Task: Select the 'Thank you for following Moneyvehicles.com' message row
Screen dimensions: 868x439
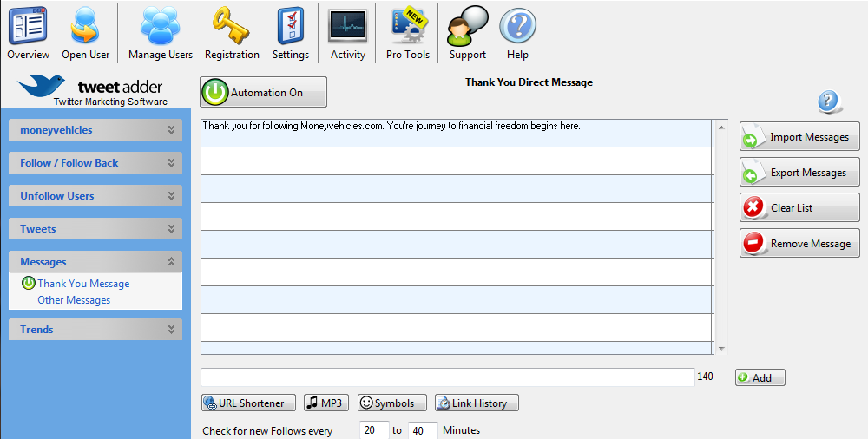Action: (457, 133)
